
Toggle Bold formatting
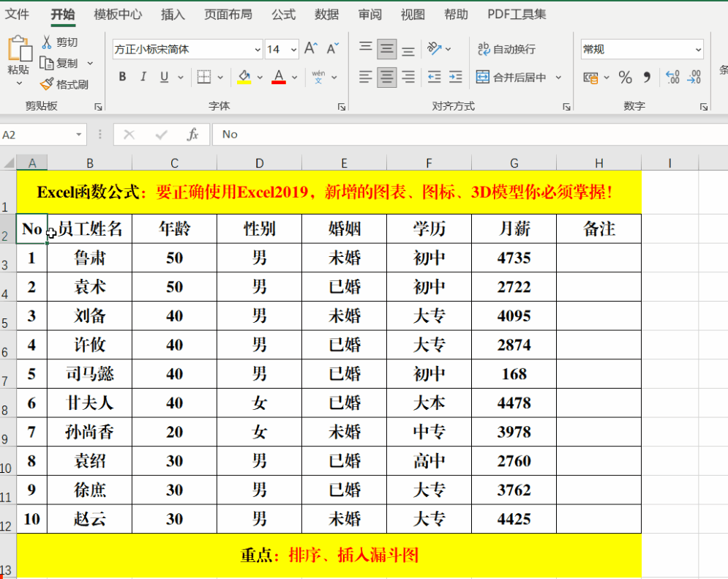point(123,77)
